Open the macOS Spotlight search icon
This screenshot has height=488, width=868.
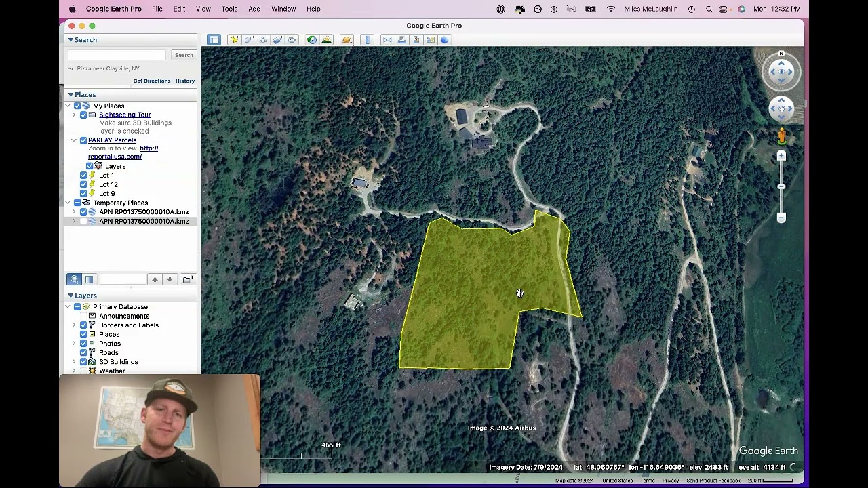tap(709, 9)
